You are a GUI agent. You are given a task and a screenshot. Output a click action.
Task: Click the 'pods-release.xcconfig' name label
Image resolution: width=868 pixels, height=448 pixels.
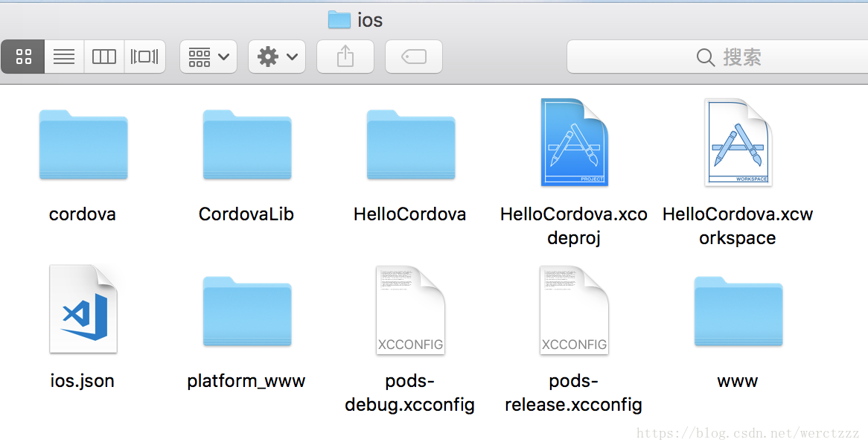pos(573,393)
